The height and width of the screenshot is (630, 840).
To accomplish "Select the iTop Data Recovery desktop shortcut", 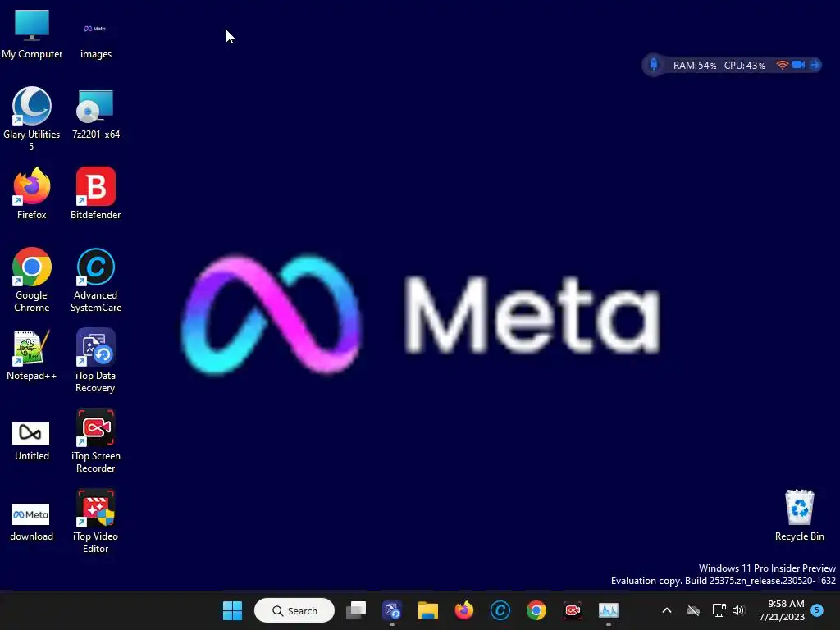I will coord(96,360).
